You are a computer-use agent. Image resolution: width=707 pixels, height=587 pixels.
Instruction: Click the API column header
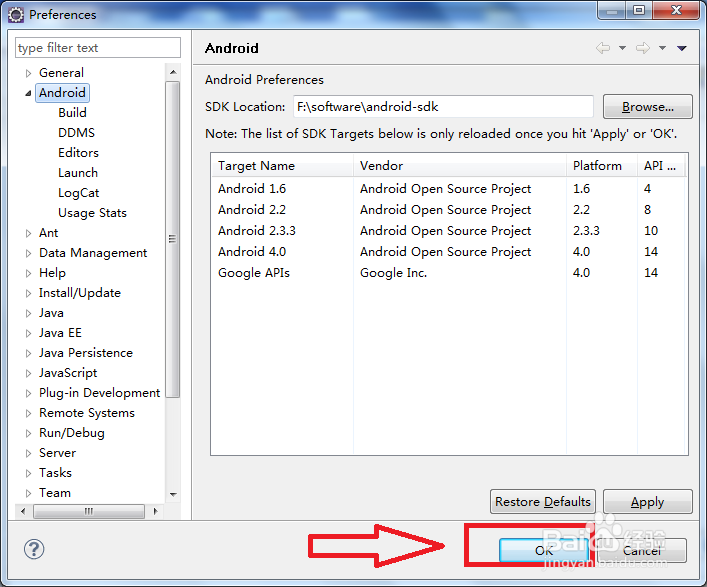click(x=662, y=165)
